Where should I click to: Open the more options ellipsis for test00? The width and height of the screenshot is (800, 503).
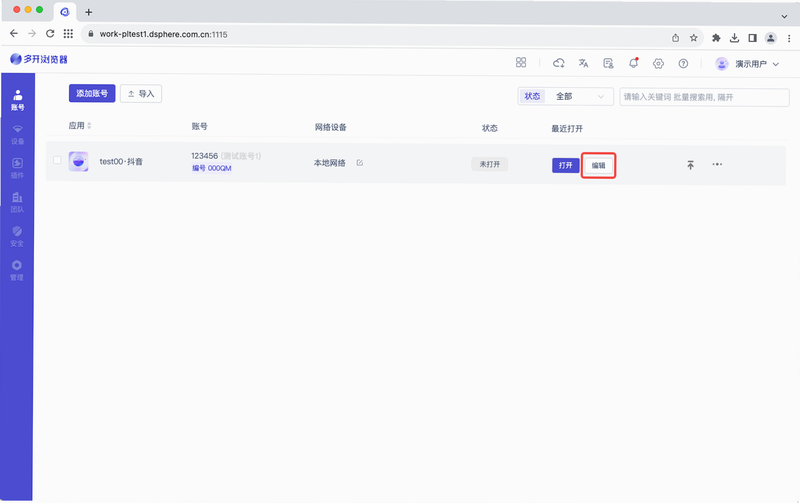click(x=717, y=164)
